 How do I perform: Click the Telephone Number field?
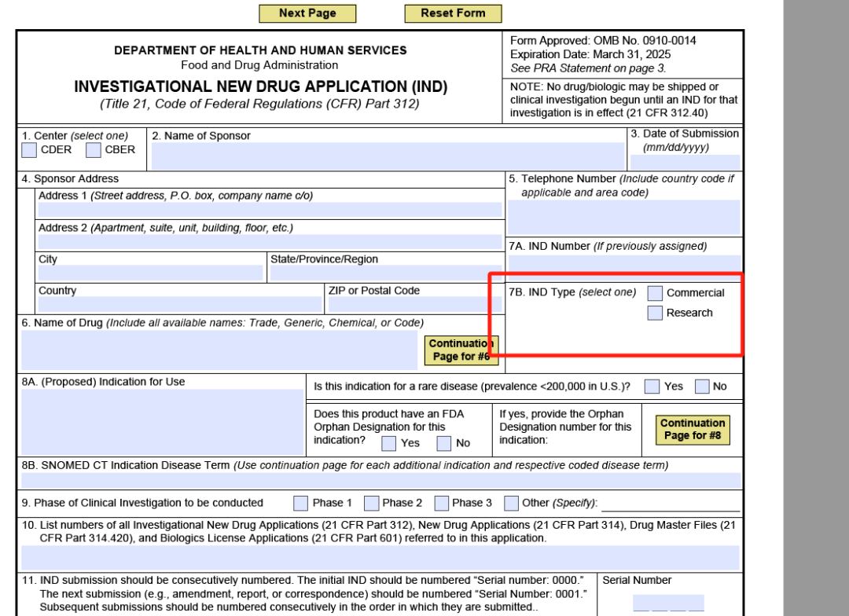pos(624,217)
